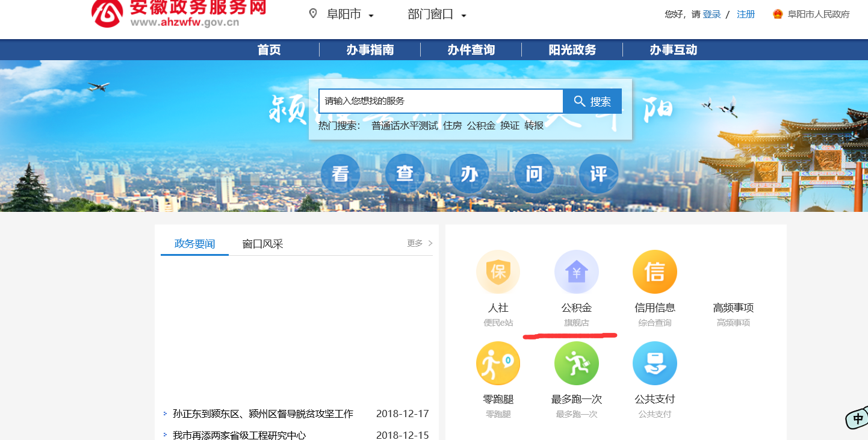Click the 公共支付 blue payment icon
This screenshot has width=868, height=440.
pos(654,364)
